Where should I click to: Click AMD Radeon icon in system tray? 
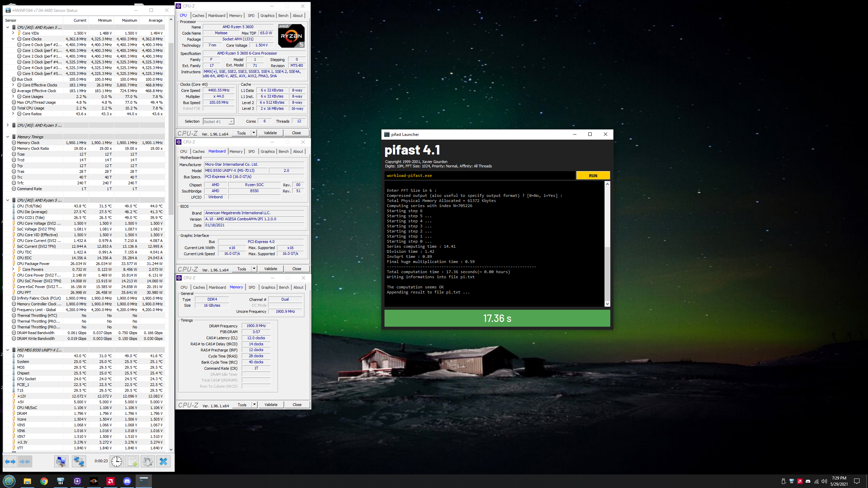coord(800,481)
